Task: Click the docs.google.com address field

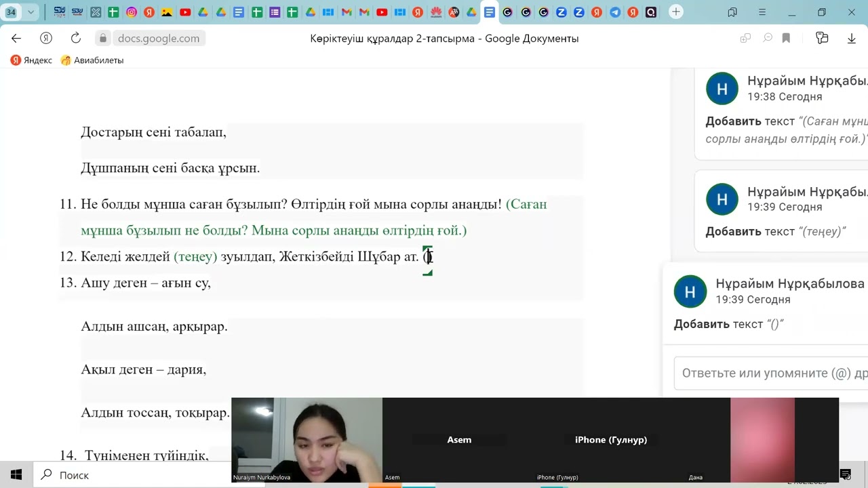Action: [x=159, y=39]
